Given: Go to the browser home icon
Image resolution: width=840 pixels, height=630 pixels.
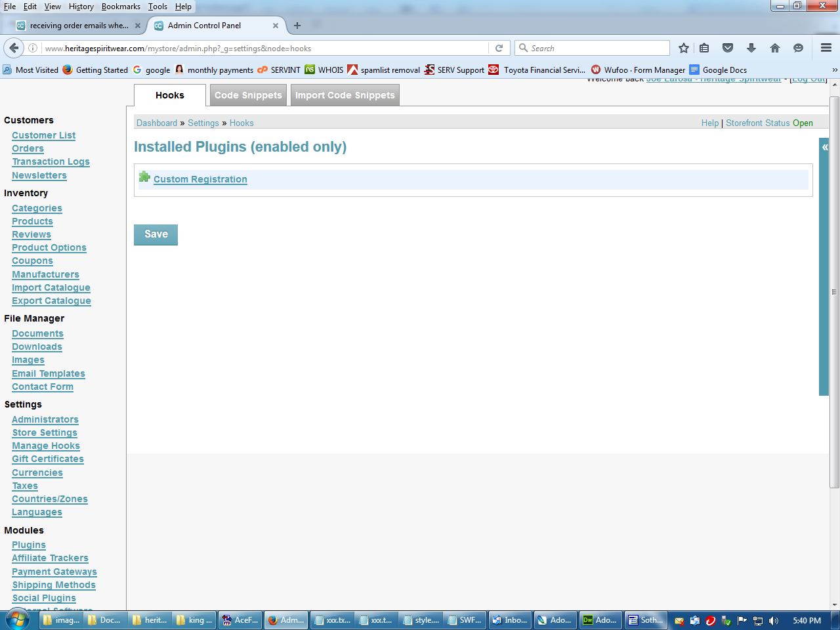Looking at the screenshot, I should [x=775, y=48].
